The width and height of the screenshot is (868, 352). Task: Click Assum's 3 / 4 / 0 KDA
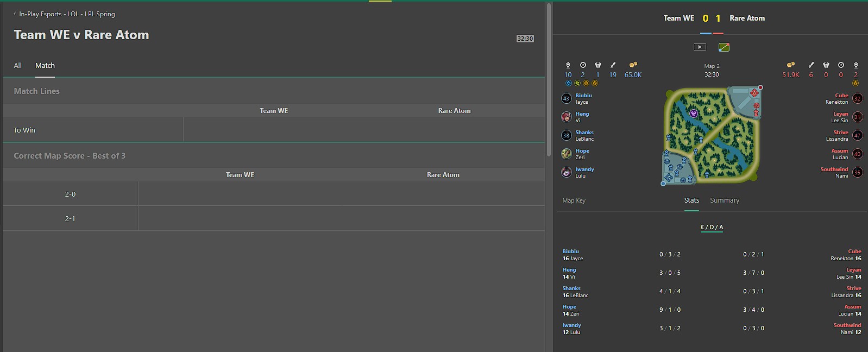(x=753, y=310)
